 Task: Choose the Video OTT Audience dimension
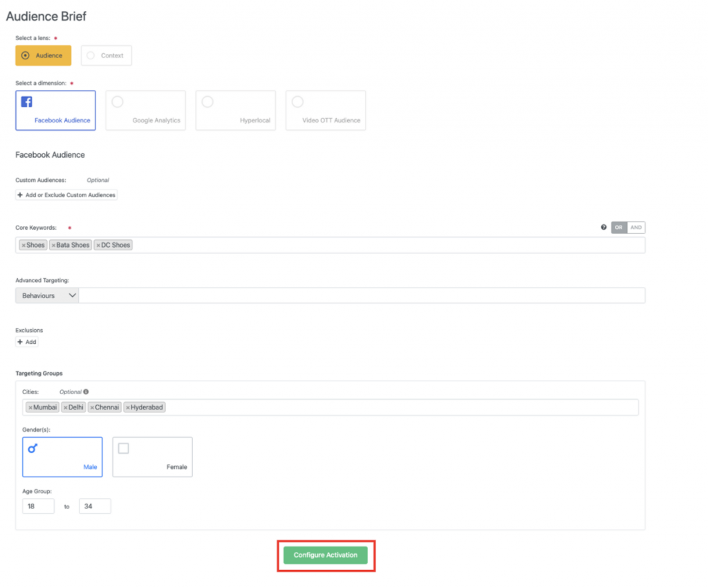click(326, 111)
